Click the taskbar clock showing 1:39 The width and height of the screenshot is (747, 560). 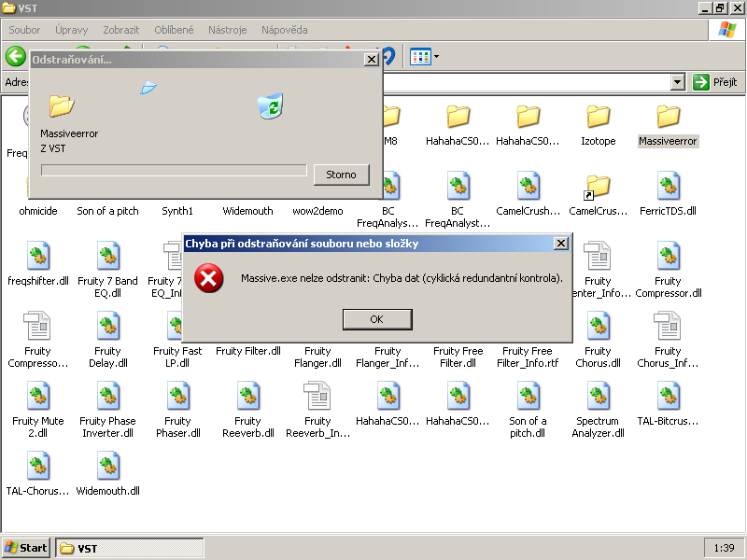point(724,548)
